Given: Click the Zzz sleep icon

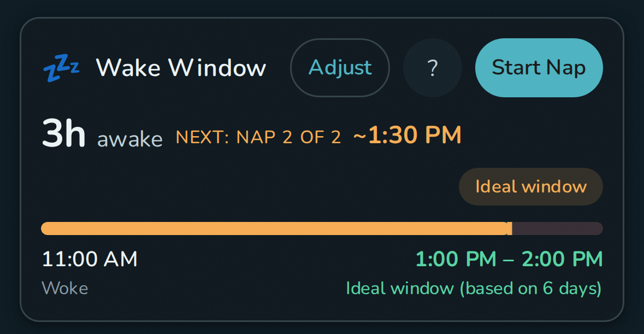Looking at the screenshot, I should tap(61, 67).
